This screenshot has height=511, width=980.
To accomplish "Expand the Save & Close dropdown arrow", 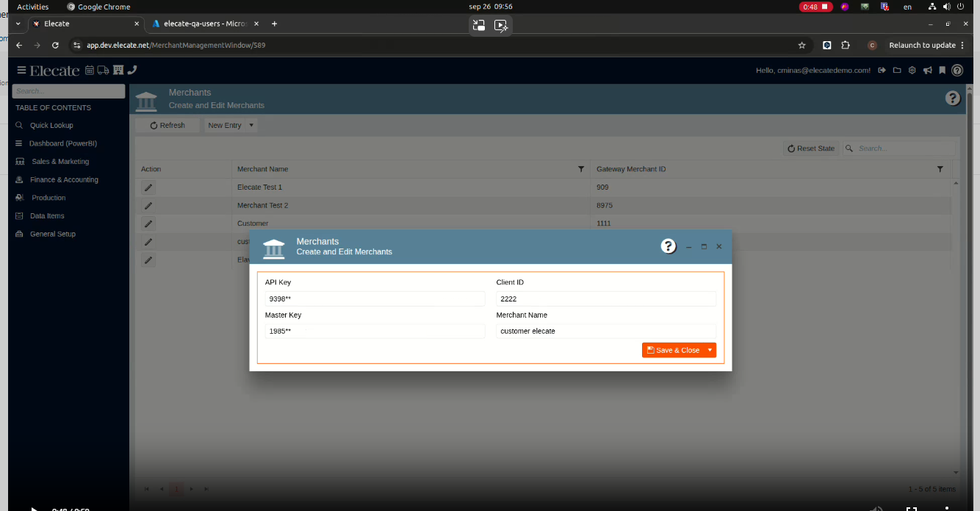I will [x=710, y=350].
